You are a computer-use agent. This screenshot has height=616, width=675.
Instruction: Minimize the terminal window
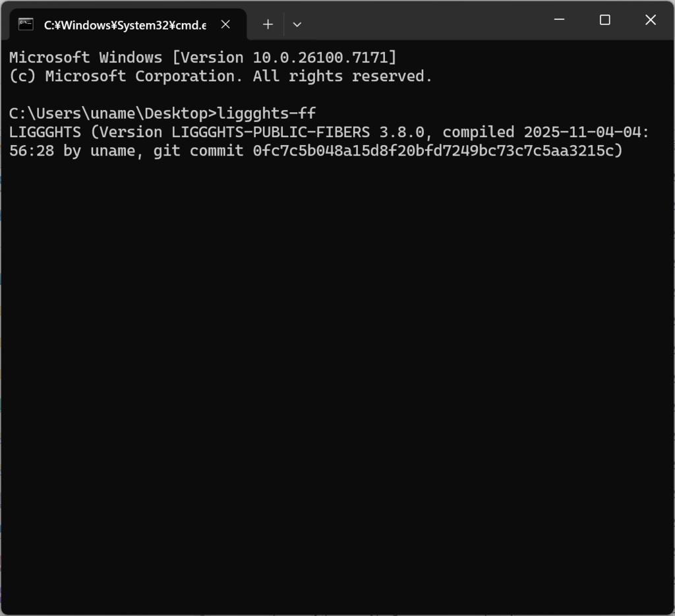(x=560, y=20)
